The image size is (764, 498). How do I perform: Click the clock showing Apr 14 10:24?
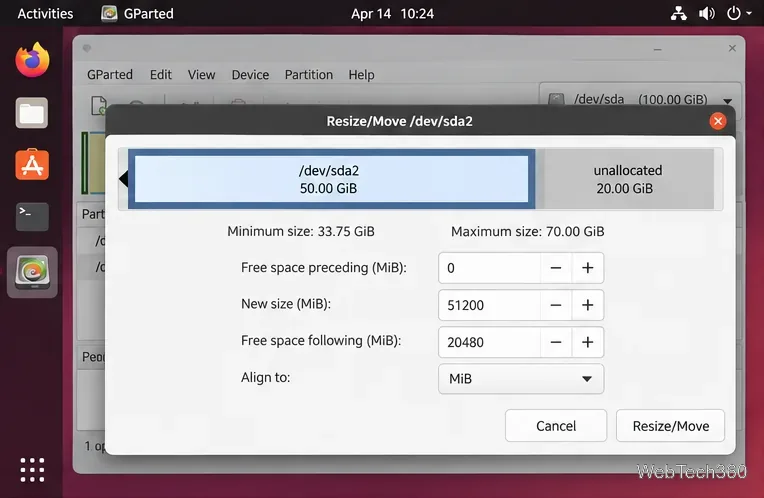[392, 13]
